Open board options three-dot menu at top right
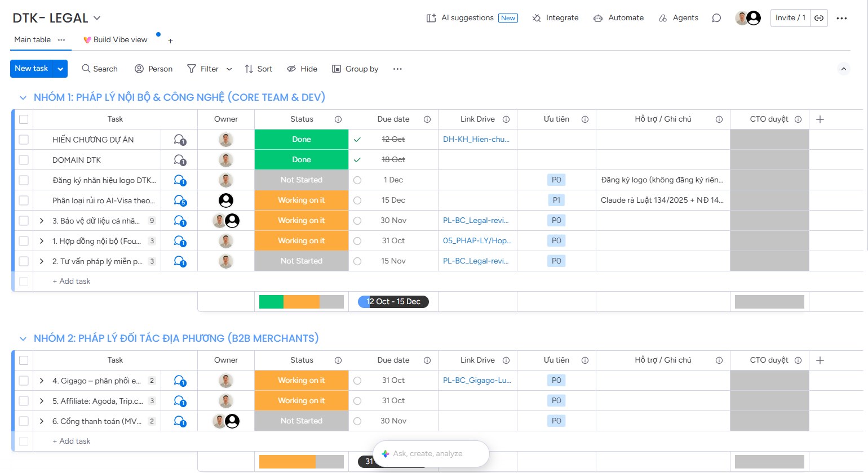The image size is (868, 473). (x=842, y=18)
